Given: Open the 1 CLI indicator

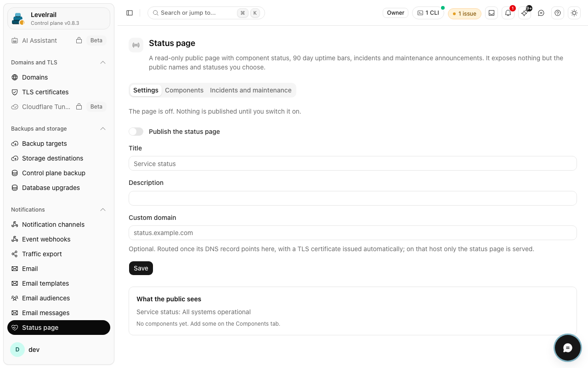Looking at the screenshot, I should (x=428, y=13).
